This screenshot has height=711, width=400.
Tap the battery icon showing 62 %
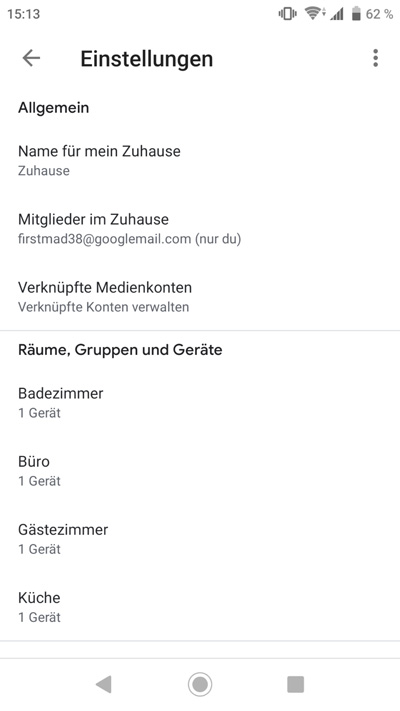(356, 14)
